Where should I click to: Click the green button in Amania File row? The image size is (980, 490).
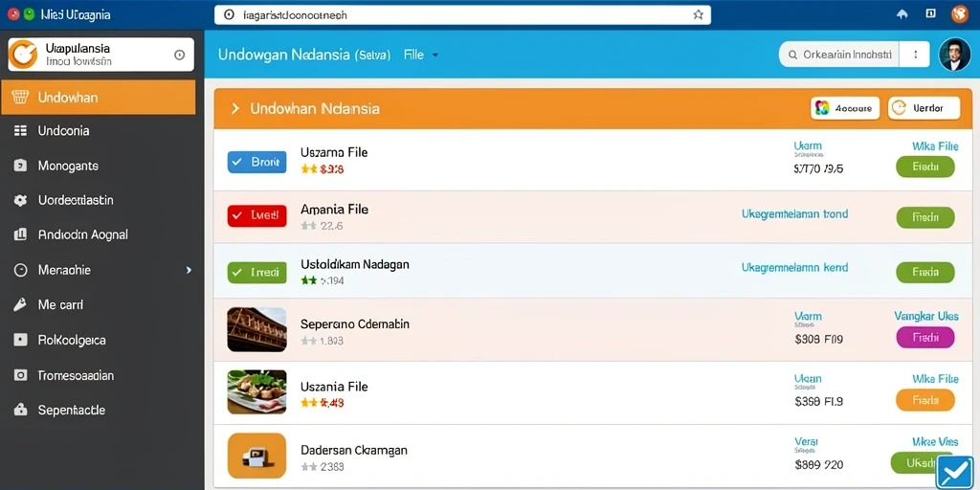pos(925,217)
